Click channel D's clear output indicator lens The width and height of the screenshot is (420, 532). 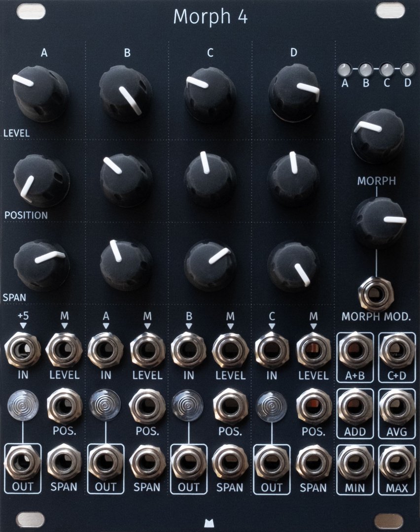coord(271,406)
